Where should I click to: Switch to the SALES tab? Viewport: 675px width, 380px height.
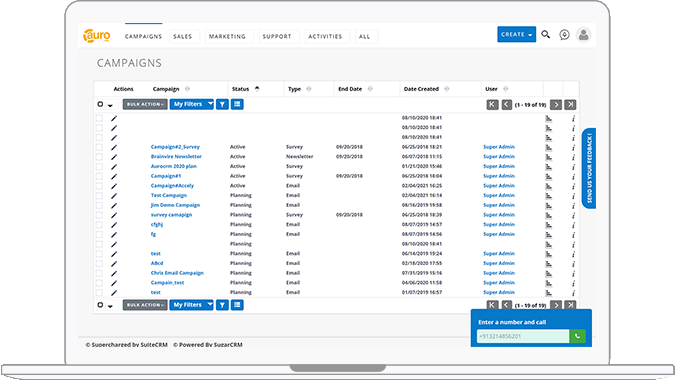pos(183,37)
